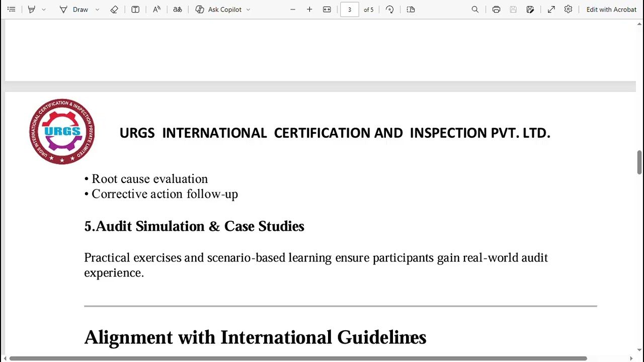Activate the Draw tool
The width and height of the screenshot is (644, 362).
click(x=74, y=10)
